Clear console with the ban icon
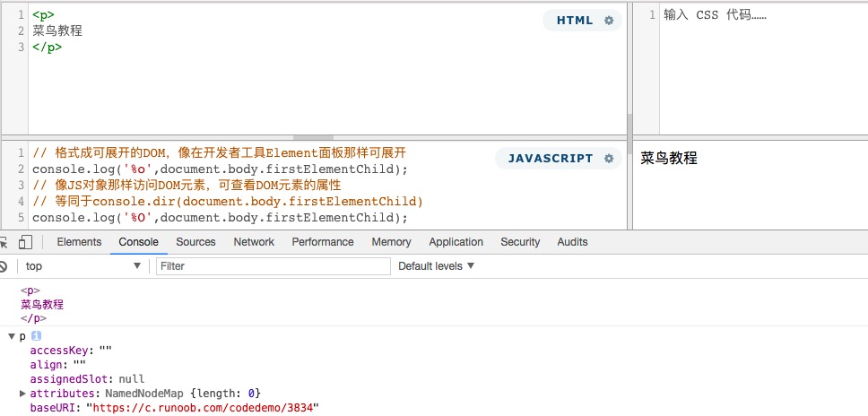868x416 pixels. coord(4,266)
